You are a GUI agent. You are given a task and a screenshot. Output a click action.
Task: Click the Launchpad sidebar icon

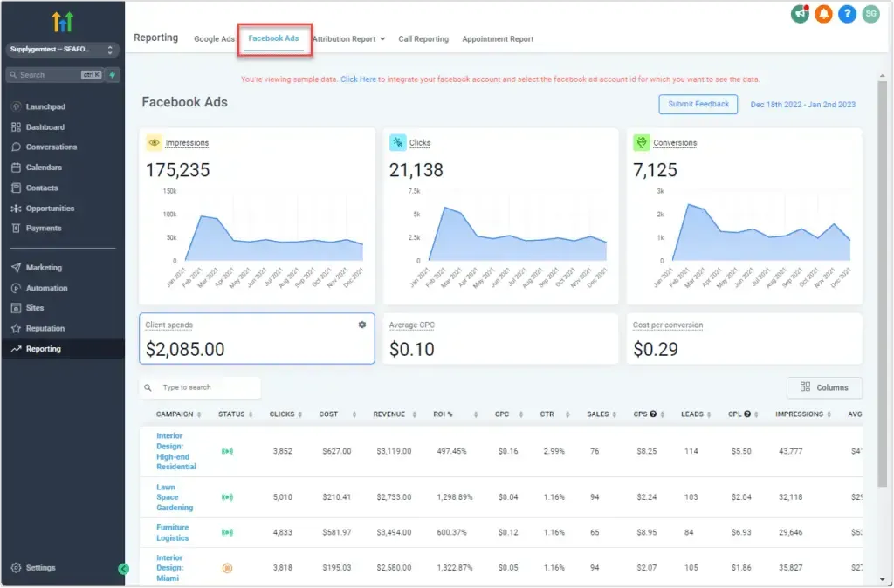[x=16, y=106]
